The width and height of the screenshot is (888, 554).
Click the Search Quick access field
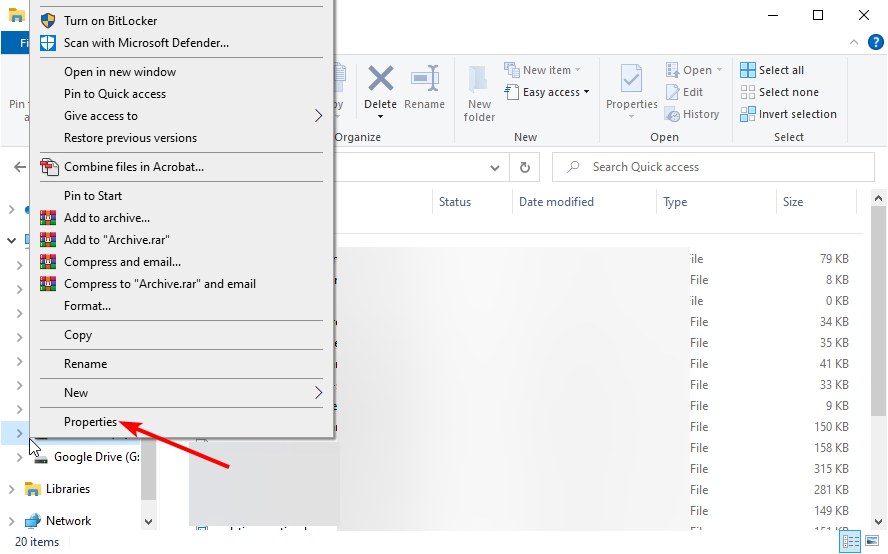click(714, 167)
